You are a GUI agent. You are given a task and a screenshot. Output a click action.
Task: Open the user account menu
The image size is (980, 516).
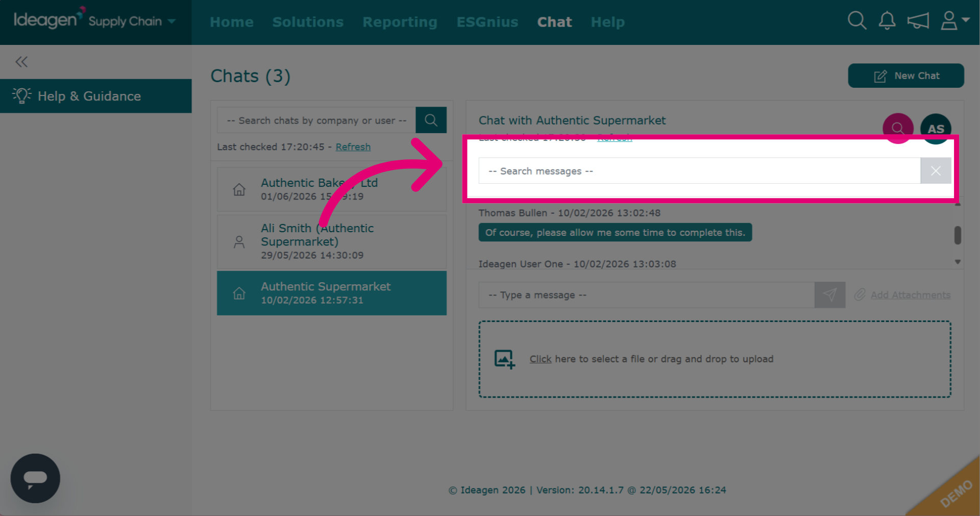[954, 21]
